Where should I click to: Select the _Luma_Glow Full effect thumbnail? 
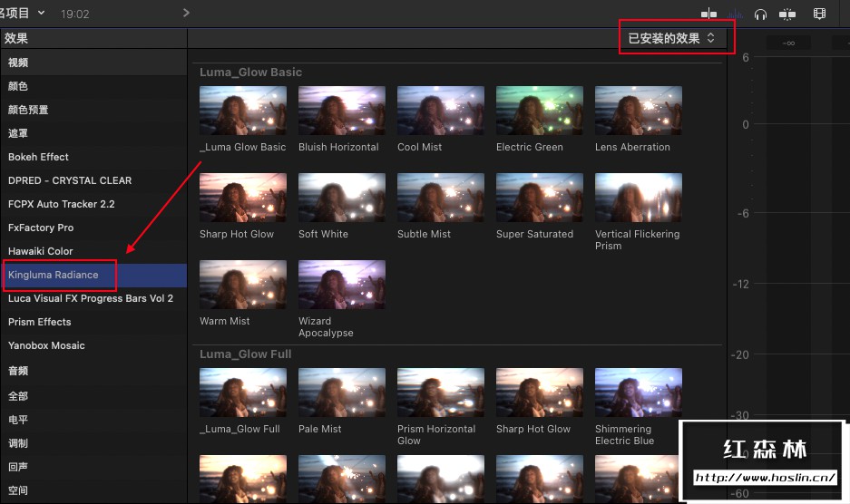pos(243,393)
